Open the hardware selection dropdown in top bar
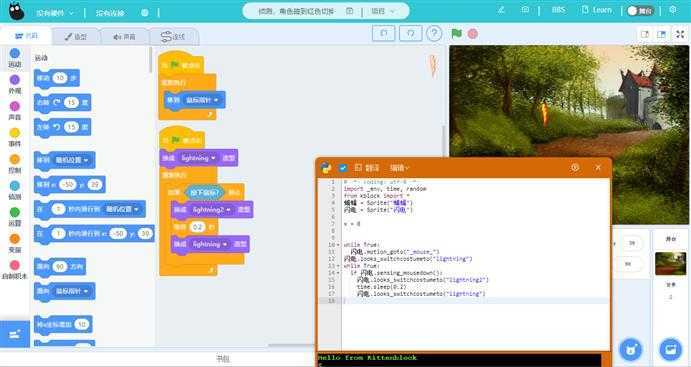 pos(55,13)
